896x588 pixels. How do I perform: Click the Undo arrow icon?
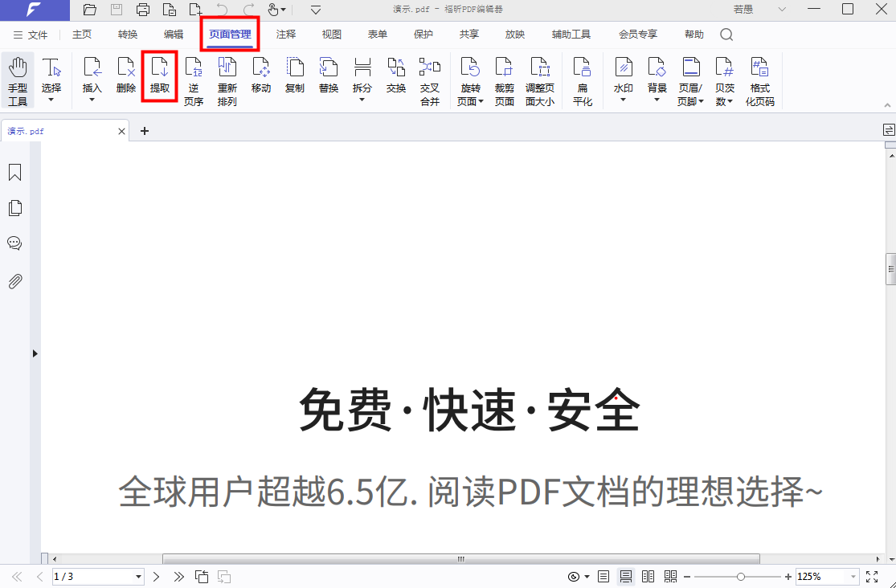(x=222, y=9)
